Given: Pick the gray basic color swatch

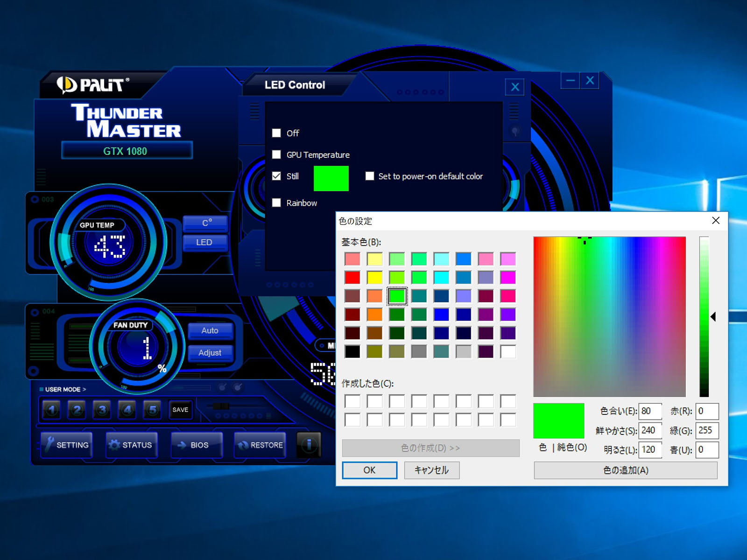Looking at the screenshot, I should [x=419, y=351].
